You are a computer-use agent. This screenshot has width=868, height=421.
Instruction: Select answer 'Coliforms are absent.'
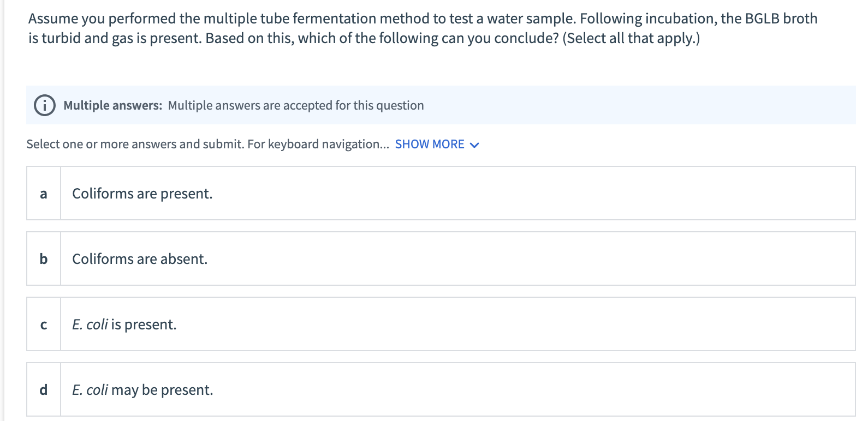tap(140, 259)
